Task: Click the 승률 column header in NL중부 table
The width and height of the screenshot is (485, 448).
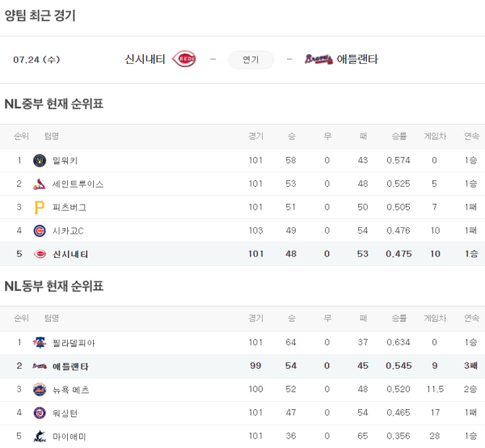Action: (x=399, y=136)
